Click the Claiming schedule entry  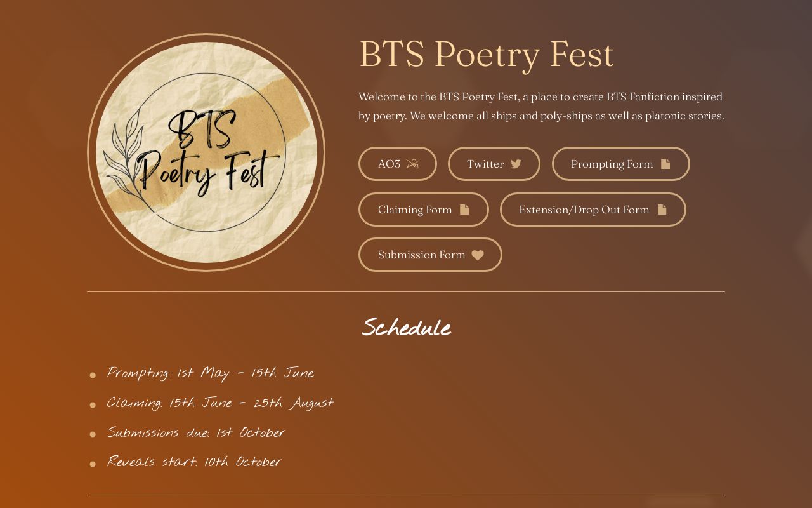pyautogui.click(x=220, y=403)
